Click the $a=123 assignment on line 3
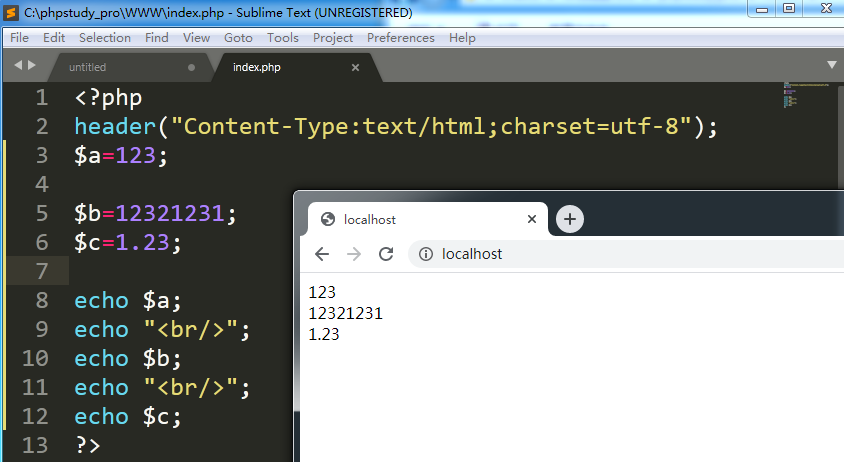Screen dimensions: 844x462 point(121,156)
